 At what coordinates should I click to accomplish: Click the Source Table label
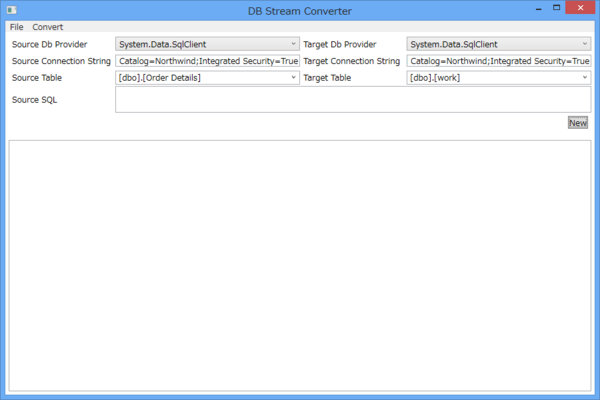pyautogui.click(x=37, y=78)
